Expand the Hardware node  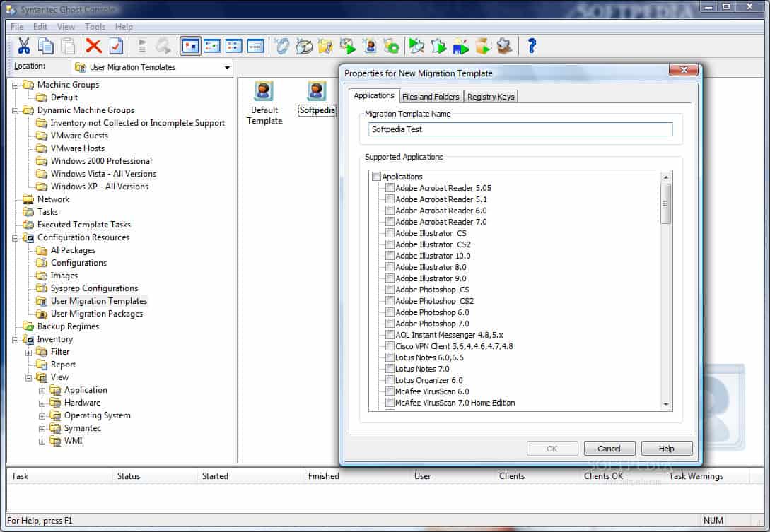(42, 403)
